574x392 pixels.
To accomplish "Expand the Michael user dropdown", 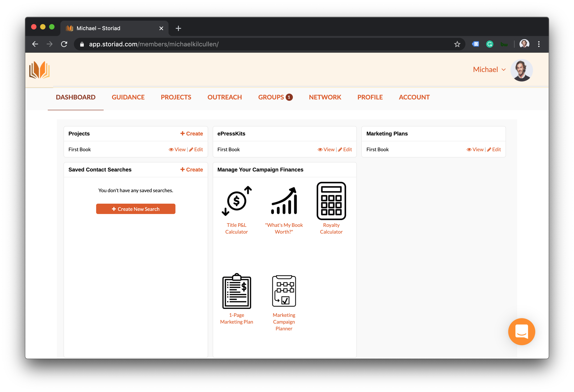I will tap(489, 70).
